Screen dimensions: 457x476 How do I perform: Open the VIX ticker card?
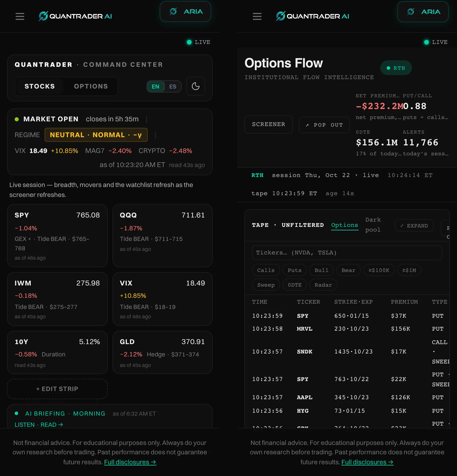coord(163,299)
